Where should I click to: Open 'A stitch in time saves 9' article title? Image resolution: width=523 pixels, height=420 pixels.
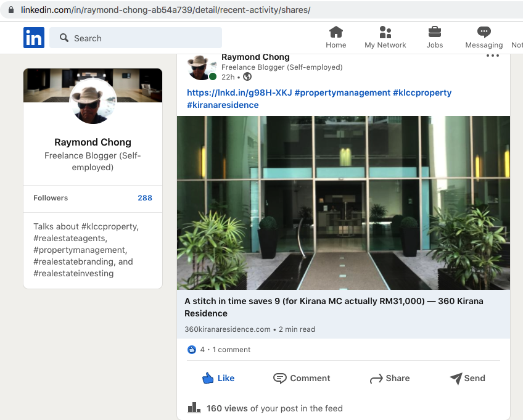click(334, 307)
